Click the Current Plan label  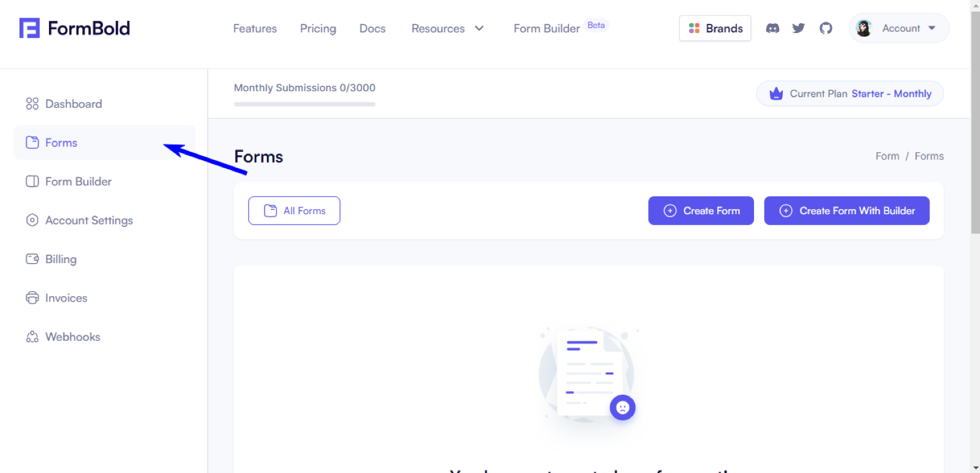pyautogui.click(x=818, y=94)
